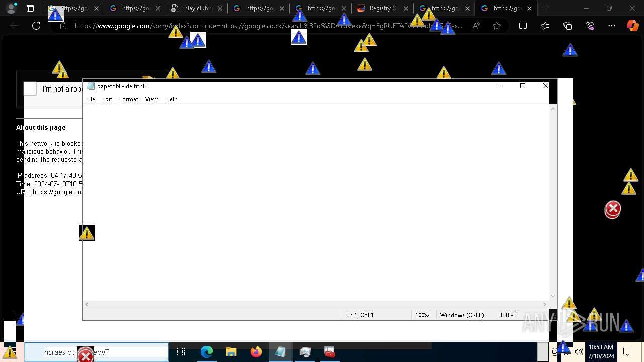Click Notepad horizontal scrollbar right arrow
This screenshot has height=362, width=644.
coord(545,304)
